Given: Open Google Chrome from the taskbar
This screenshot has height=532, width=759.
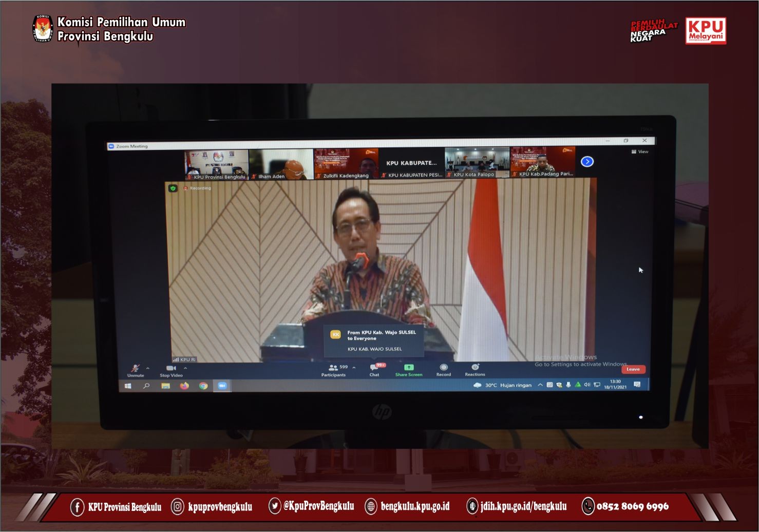Looking at the screenshot, I should coord(203,386).
